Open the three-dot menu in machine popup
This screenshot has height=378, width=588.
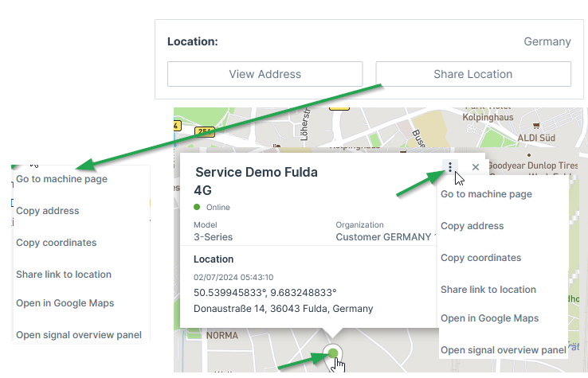[450, 167]
